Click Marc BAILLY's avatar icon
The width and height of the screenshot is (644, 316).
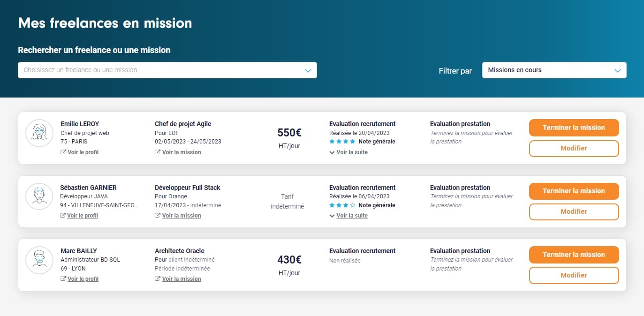pyautogui.click(x=39, y=260)
